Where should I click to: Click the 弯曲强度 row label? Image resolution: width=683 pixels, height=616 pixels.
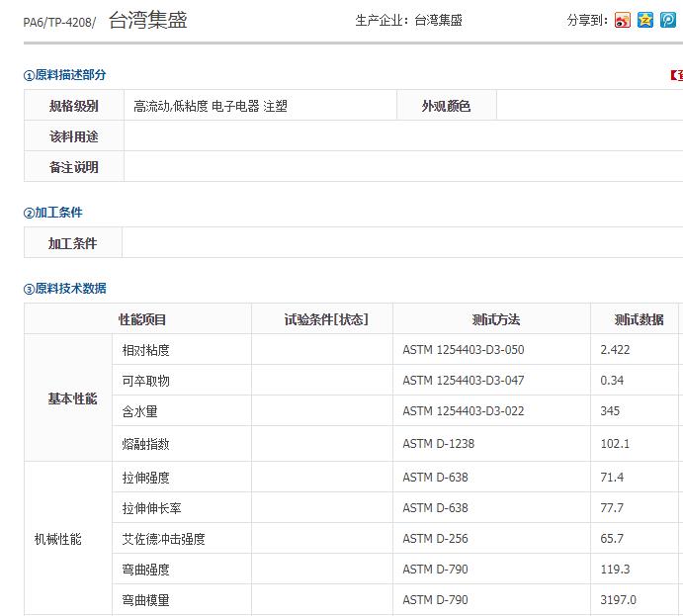145,569
